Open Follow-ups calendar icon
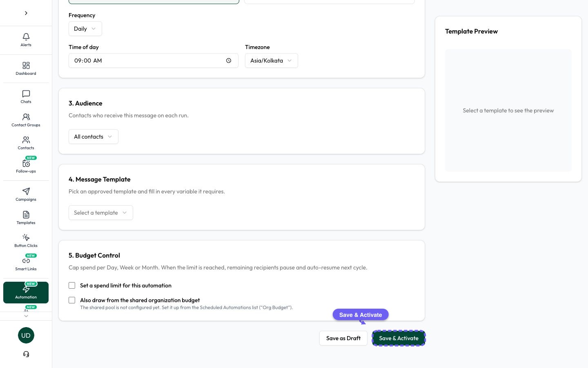This screenshot has width=588, height=368. point(26,164)
